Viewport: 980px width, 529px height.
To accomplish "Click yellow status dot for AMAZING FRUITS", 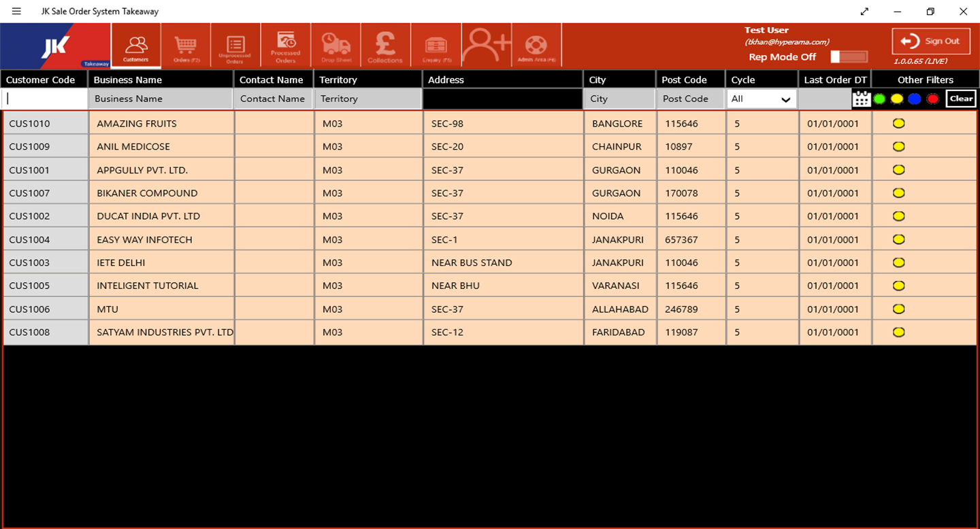I will tap(898, 123).
